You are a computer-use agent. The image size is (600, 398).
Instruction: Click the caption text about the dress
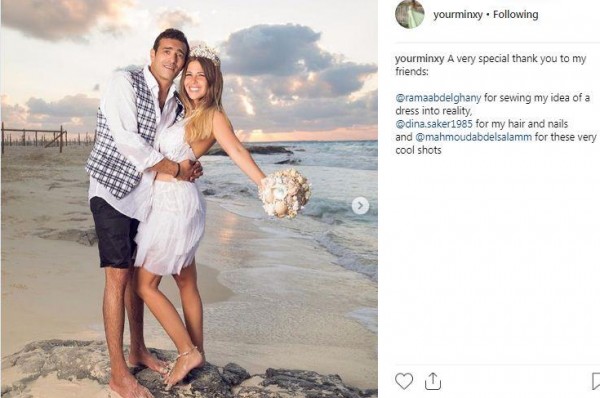pyautogui.click(x=492, y=104)
